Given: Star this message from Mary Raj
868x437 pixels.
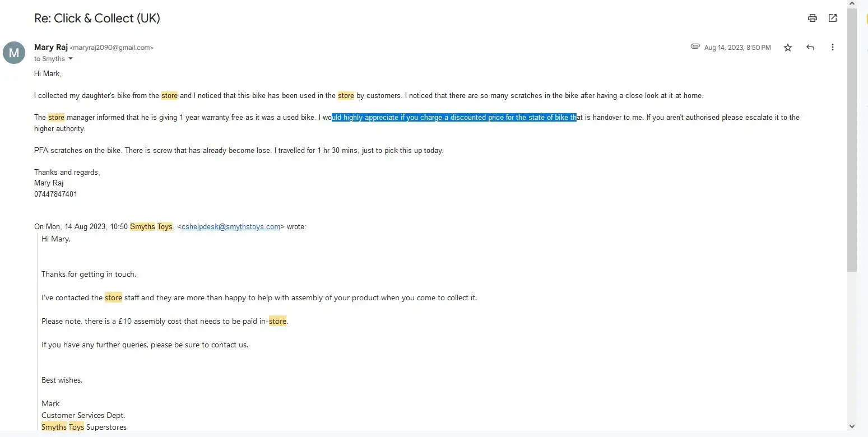Looking at the screenshot, I should click(788, 48).
